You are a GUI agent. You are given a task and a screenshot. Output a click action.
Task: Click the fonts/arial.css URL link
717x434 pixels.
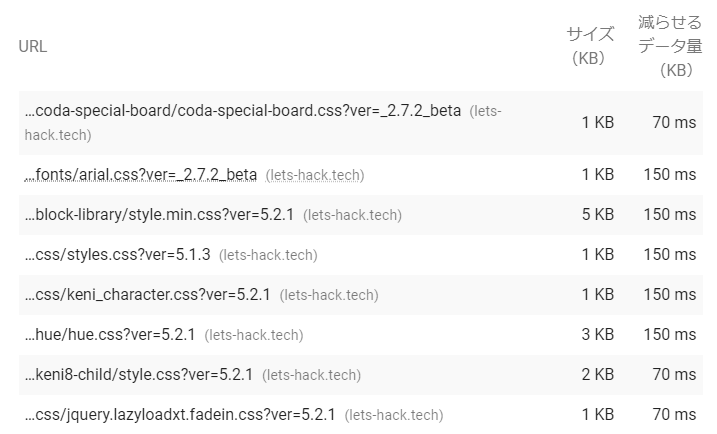141,175
